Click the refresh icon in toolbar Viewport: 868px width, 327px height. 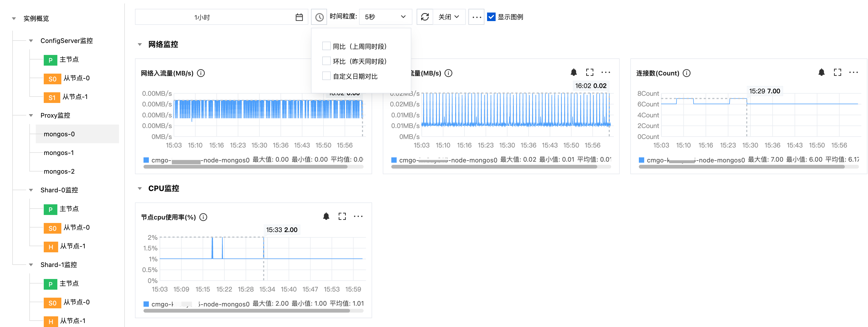pos(425,17)
